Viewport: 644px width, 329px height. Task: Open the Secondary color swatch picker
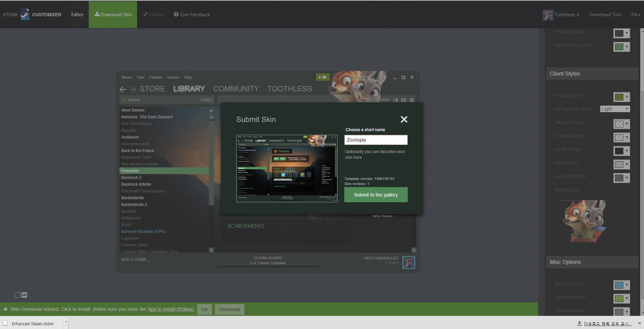point(621,47)
